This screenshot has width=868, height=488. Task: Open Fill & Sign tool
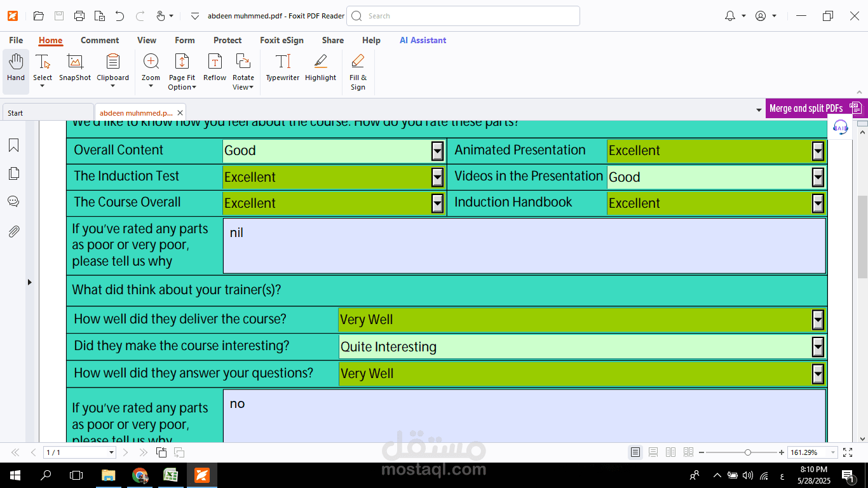(x=358, y=72)
